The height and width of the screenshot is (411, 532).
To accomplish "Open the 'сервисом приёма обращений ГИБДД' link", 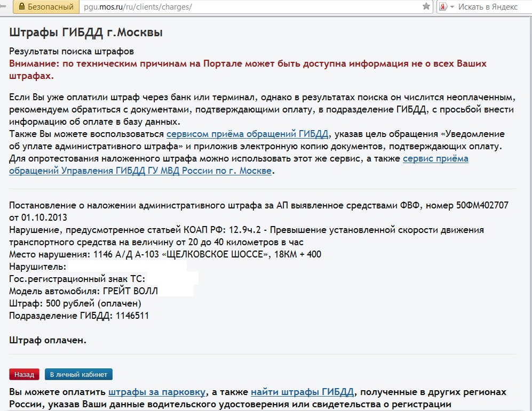I will 247,134.
